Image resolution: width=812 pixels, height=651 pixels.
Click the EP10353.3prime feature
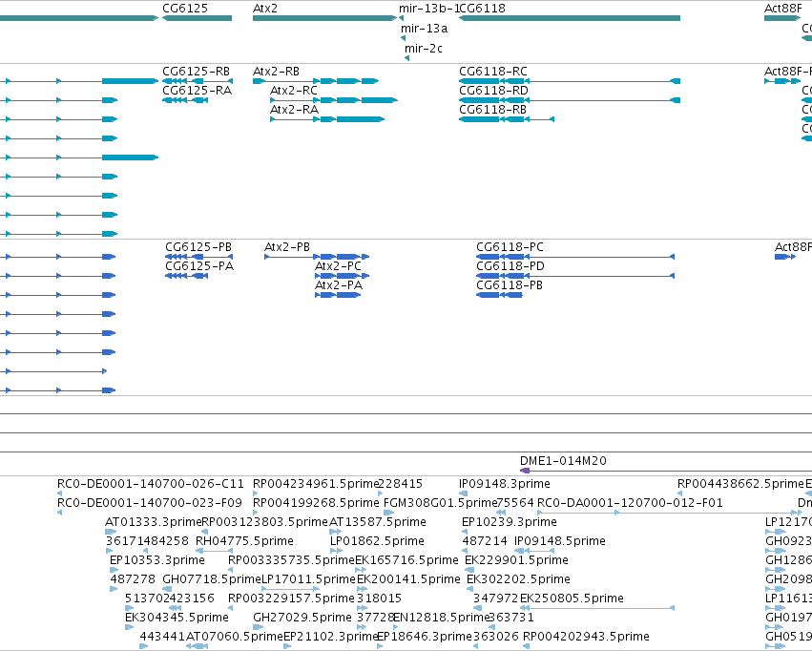(114, 570)
